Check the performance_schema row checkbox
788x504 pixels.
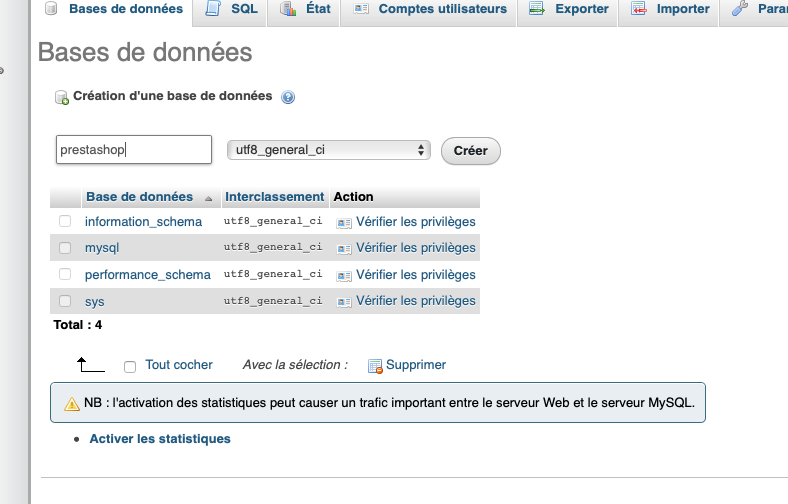point(65,274)
